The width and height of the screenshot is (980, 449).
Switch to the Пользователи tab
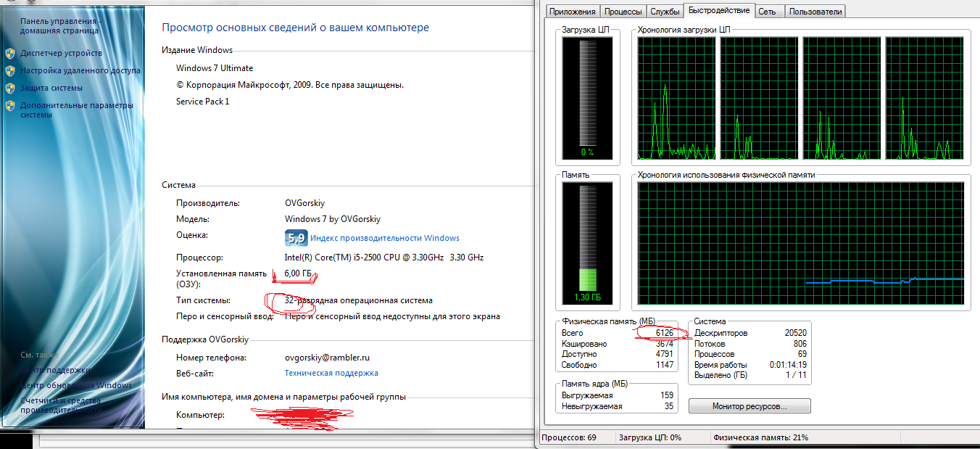point(815,12)
